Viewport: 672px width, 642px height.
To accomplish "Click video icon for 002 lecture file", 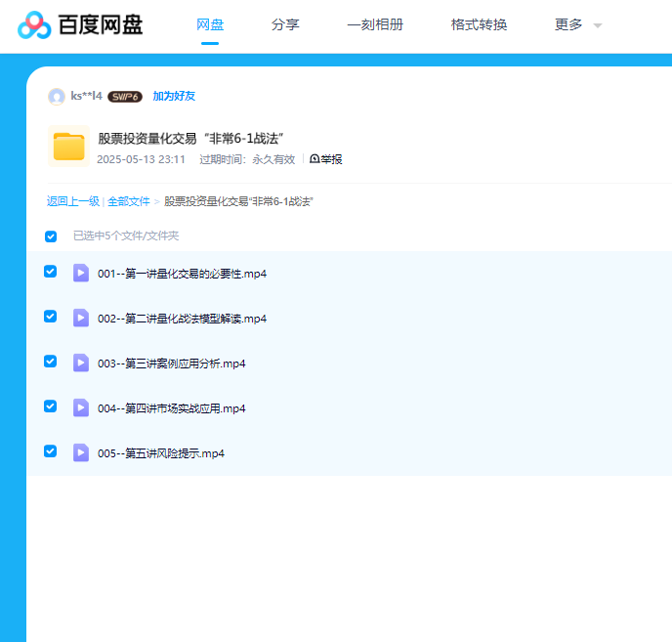I will [81, 318].
